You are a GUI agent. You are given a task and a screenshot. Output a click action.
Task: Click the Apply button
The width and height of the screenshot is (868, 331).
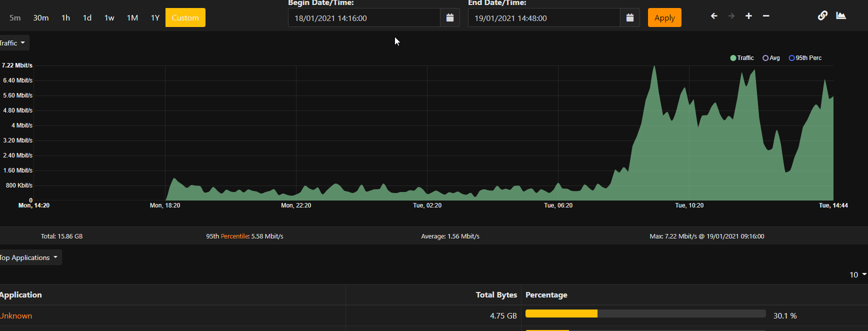pyautogui.click(x=664, y=17)
